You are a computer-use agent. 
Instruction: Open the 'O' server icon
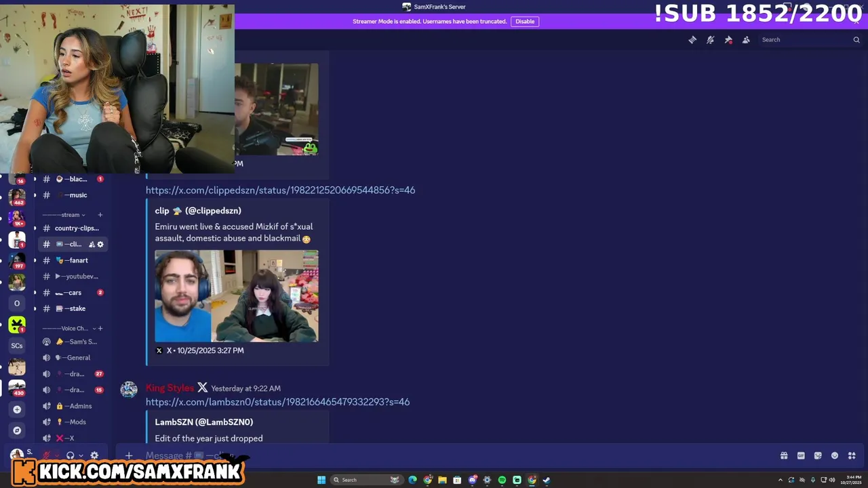(x=17, y=303)
